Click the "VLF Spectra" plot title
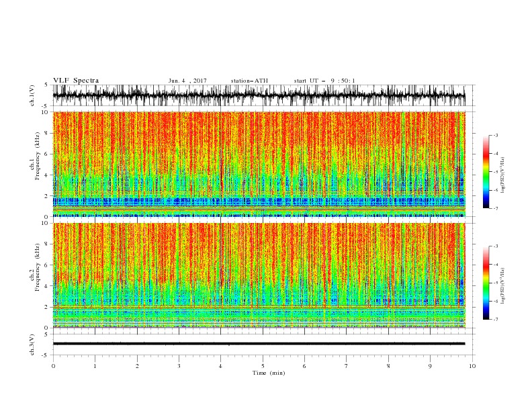This screenshot has width=532, height=411. (x=76, y=81)
